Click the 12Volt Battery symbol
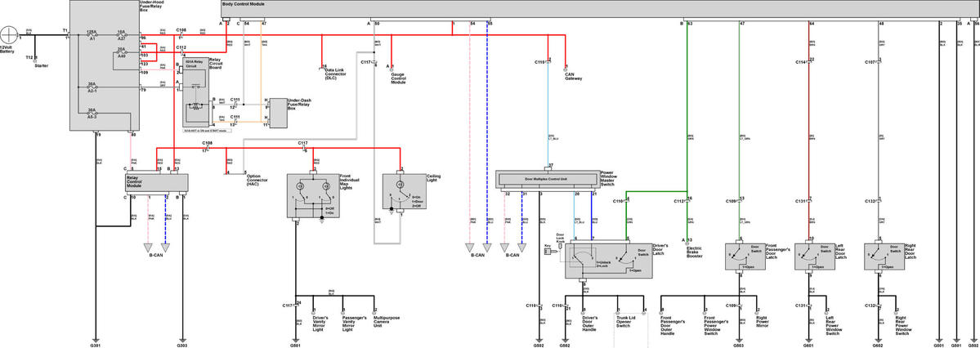 point(10,35)
